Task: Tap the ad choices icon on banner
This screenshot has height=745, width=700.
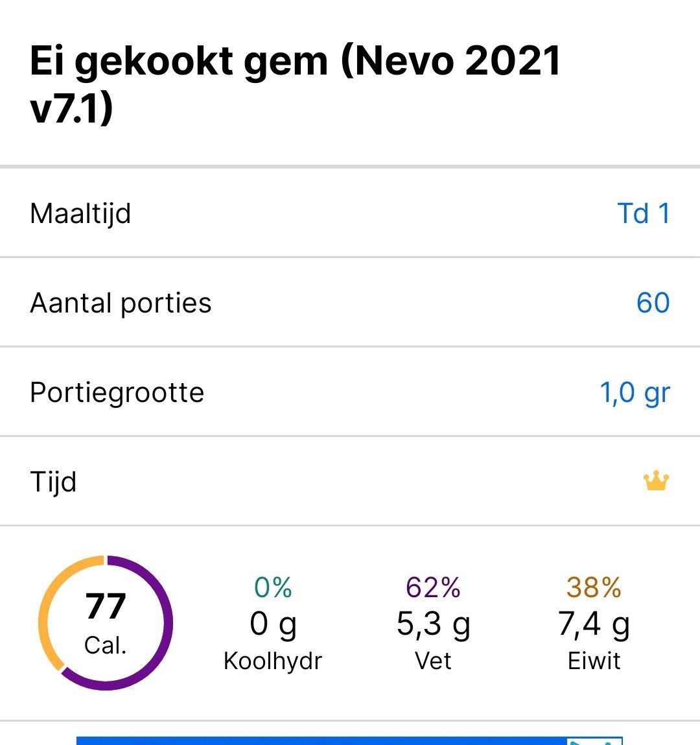Action: click(594, 740)
